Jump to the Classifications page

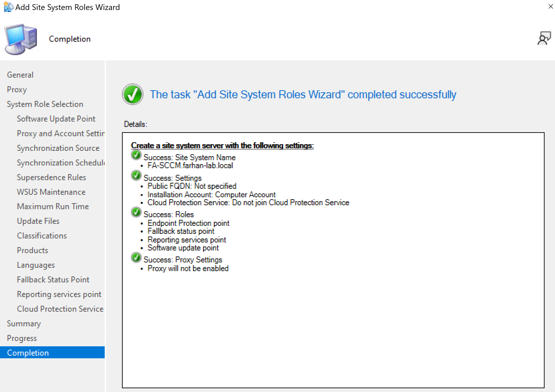(x=42, y=236)
